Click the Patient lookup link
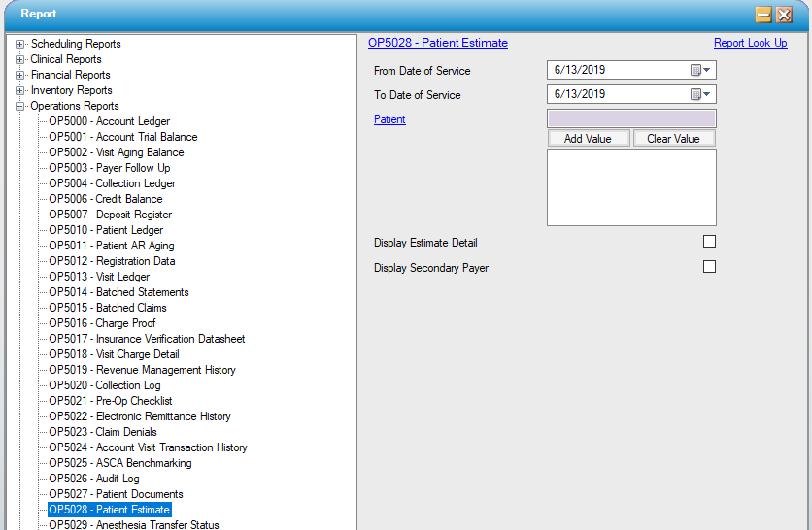This screenshot has height=530, width=812. 389,119
